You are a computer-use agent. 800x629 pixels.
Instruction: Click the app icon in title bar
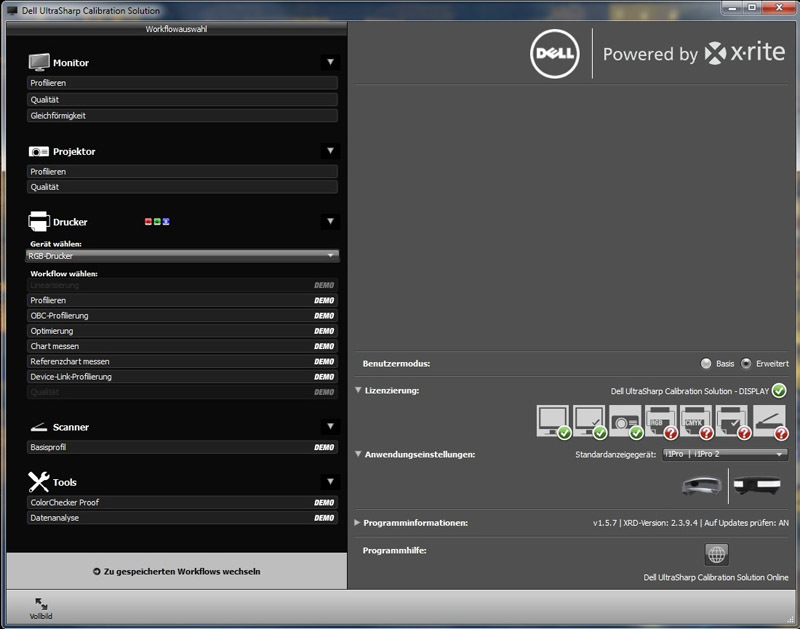[x=12, y=10]
